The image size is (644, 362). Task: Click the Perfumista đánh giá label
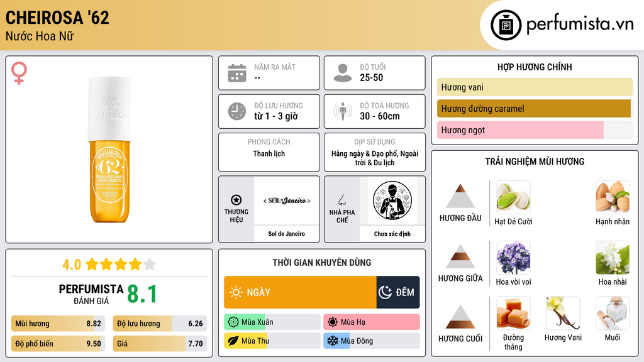pyautogui.click(x=91, y=294)
